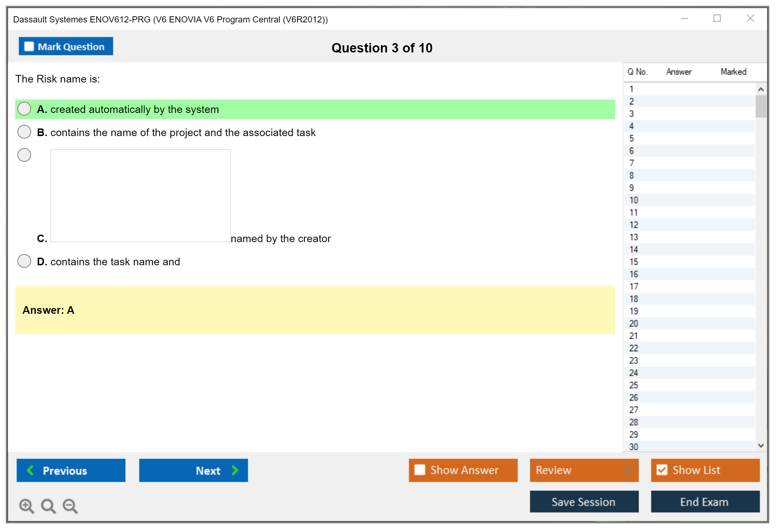The height and width of the screenshot is (532, 778).
Task: Click the zoom out magnifier icon
Action: (70, 506)
